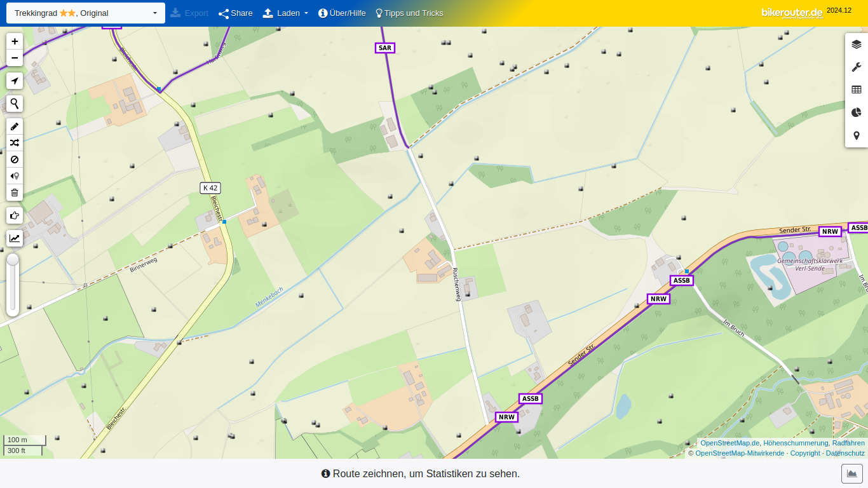Toggle the draw route pencil tool
Viewport: 868px width, 488px height.
tap(15, 126)
